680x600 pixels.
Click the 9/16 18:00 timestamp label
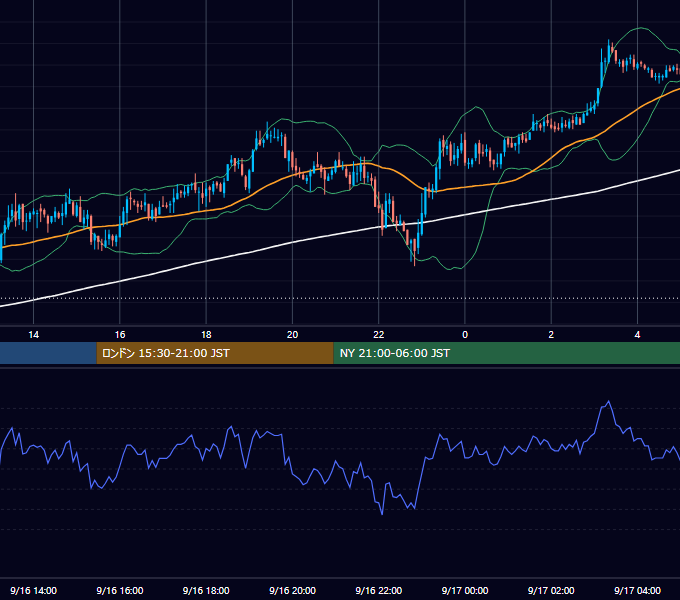[206, 590]
